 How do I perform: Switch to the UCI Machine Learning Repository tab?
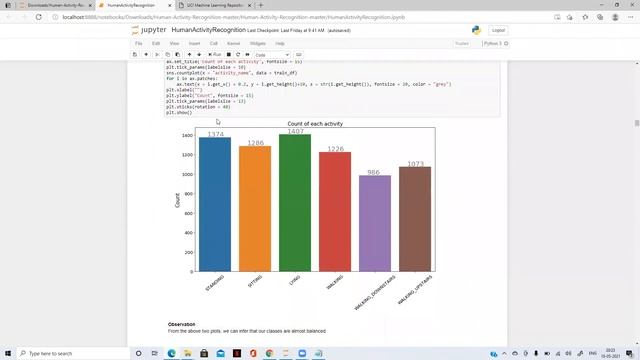(x=215, y=5)
